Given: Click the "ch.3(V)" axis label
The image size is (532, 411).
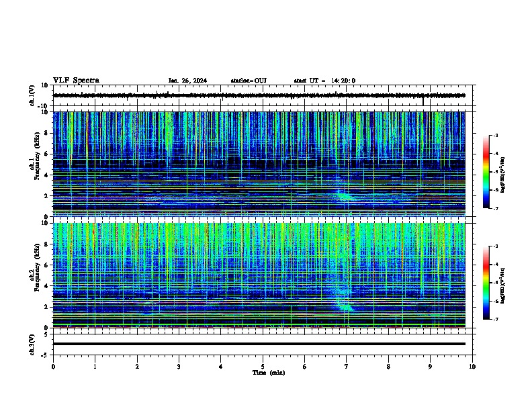Looking at the screenshot, I should [32, 345].
